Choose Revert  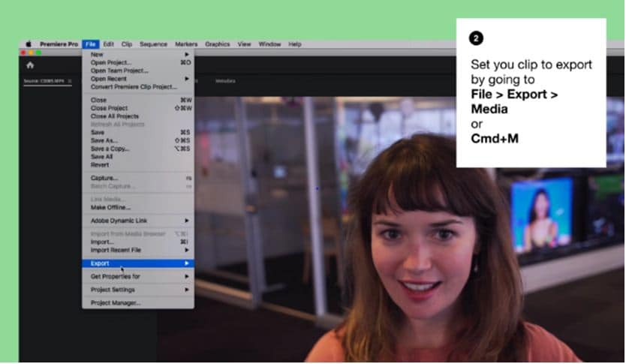(x=138, y=165)
